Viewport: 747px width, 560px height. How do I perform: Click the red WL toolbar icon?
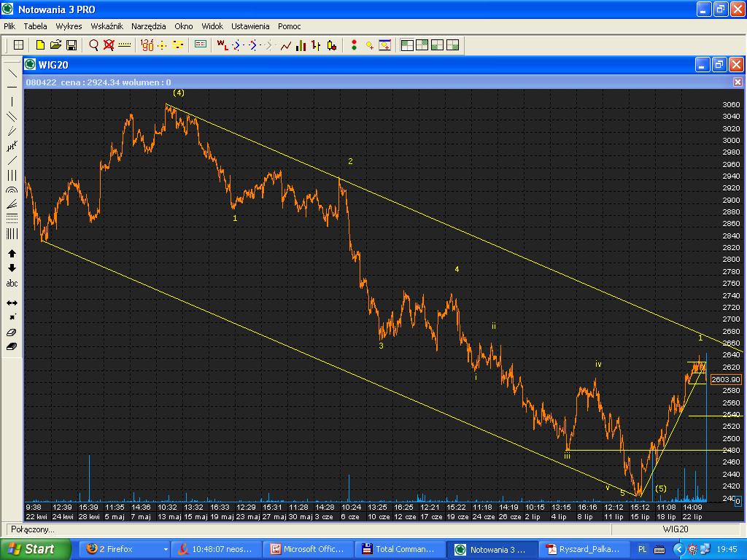(222, 45)
